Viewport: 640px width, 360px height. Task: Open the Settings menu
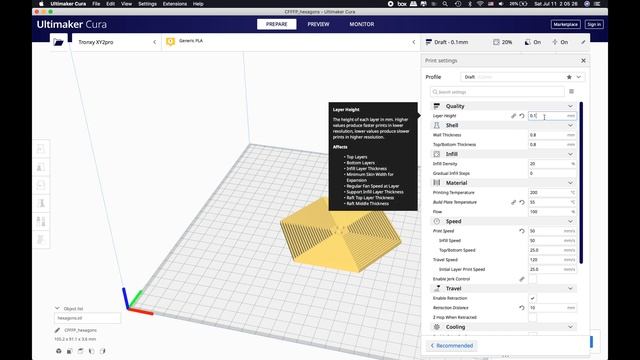(147, 4)
